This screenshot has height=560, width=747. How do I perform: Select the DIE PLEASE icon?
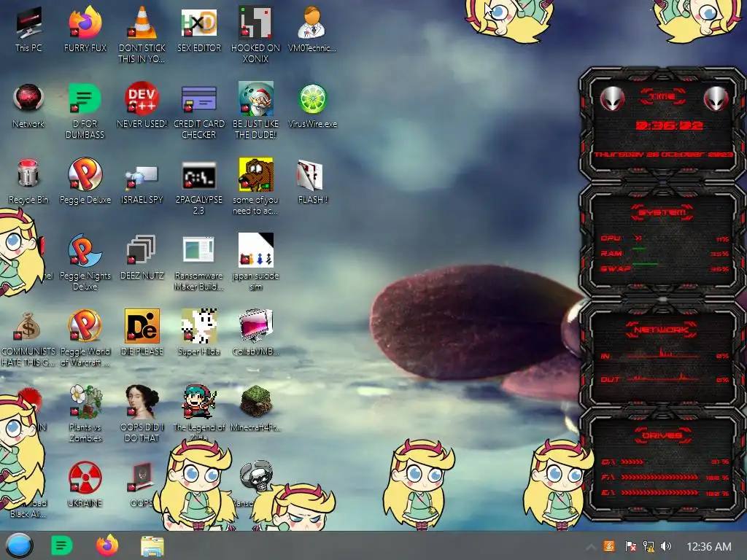(x=142, y=326)
